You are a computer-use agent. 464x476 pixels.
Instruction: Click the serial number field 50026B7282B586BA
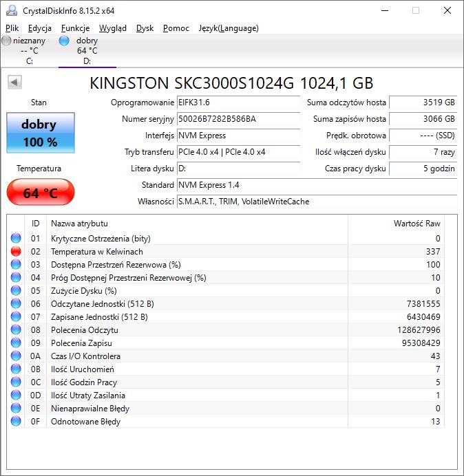[x=238, y=119]
